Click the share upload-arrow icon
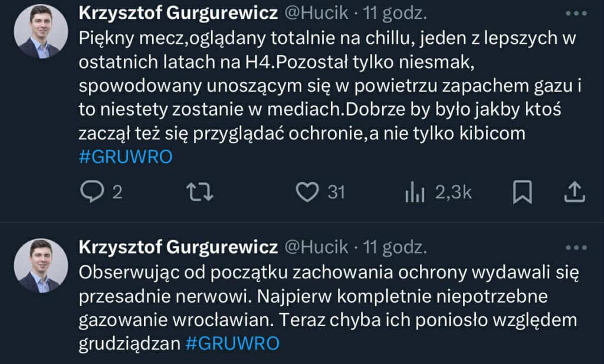This screenshot has width=604, height=364. [575, 192]
